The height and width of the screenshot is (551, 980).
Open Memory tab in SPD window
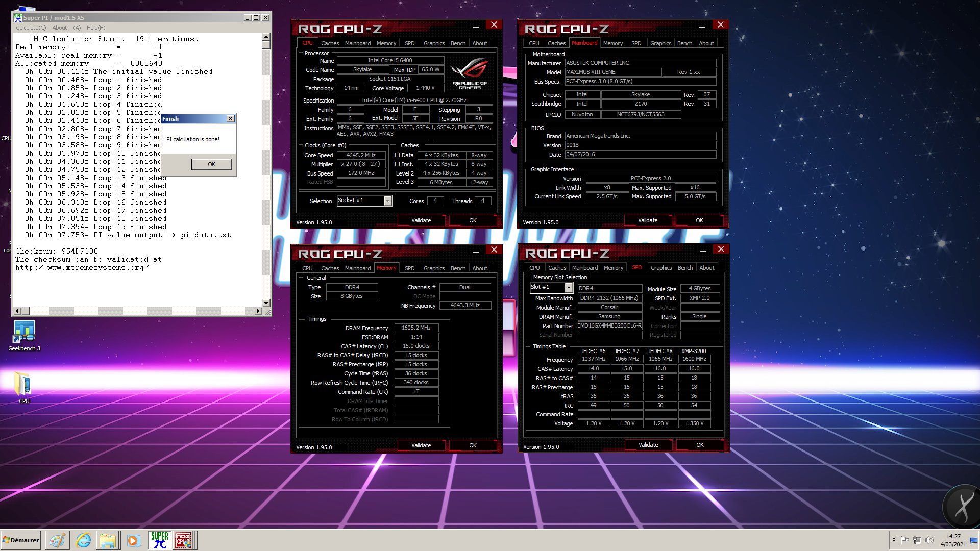(614, 268)
